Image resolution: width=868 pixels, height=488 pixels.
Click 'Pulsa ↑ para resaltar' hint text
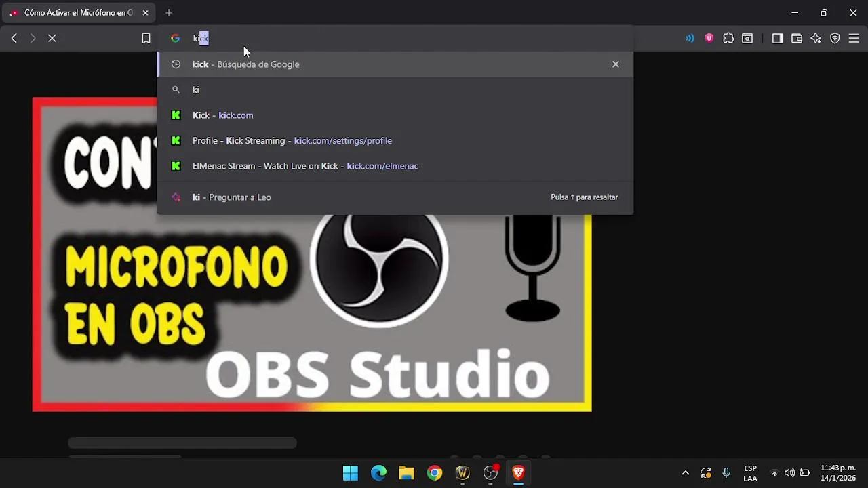tap(585, 197)
